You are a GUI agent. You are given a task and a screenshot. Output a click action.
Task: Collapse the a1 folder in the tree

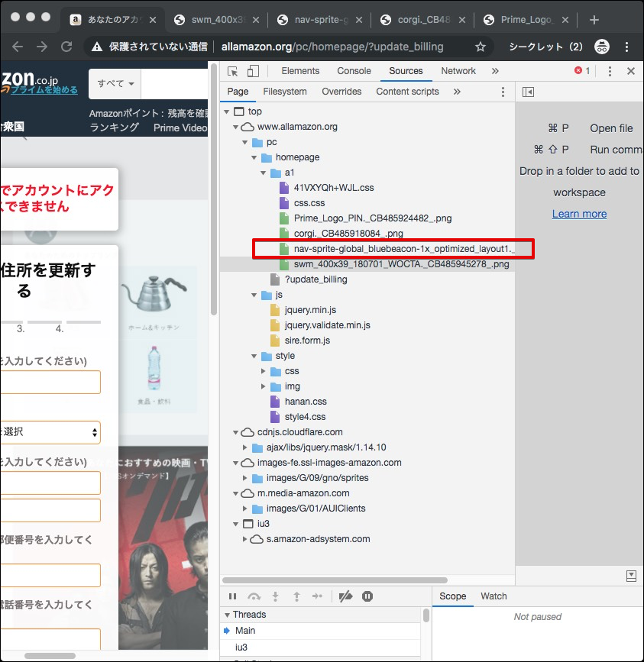click(x=273, y=173)
